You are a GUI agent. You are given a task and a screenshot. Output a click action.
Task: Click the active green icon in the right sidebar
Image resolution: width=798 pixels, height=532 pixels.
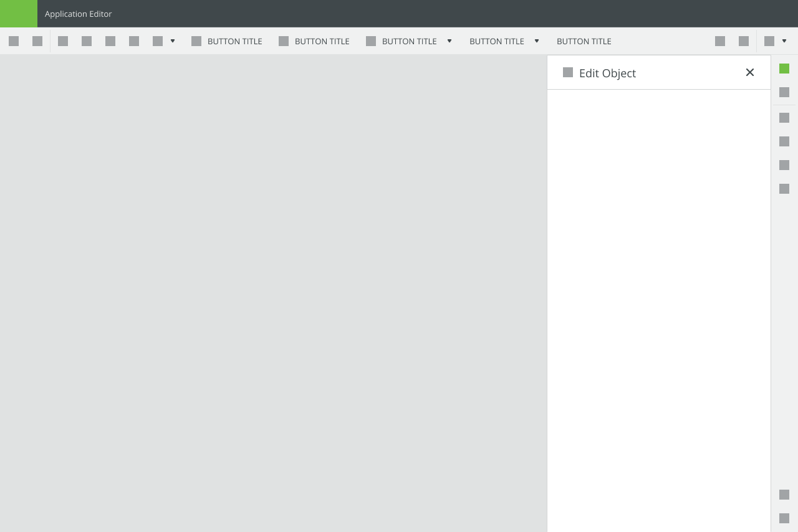coord(784,69)
